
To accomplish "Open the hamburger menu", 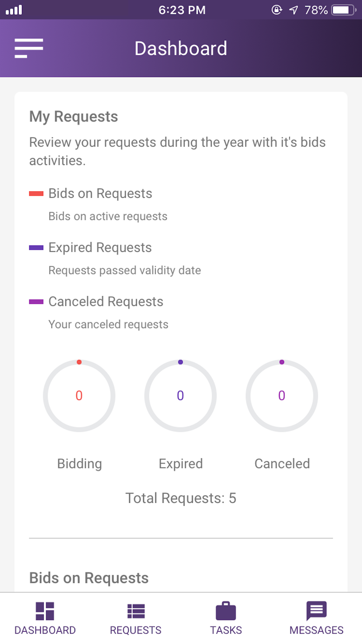I will [29, 48].
